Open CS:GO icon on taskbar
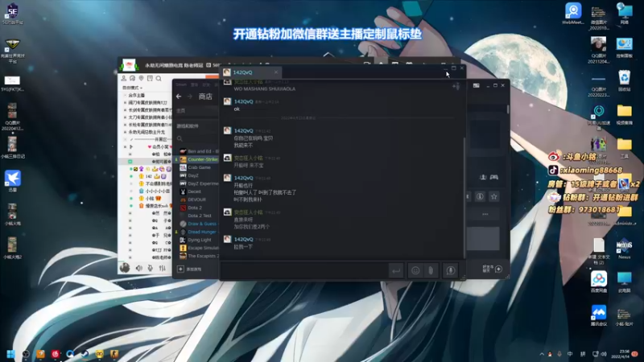 [x=114, y=354]
